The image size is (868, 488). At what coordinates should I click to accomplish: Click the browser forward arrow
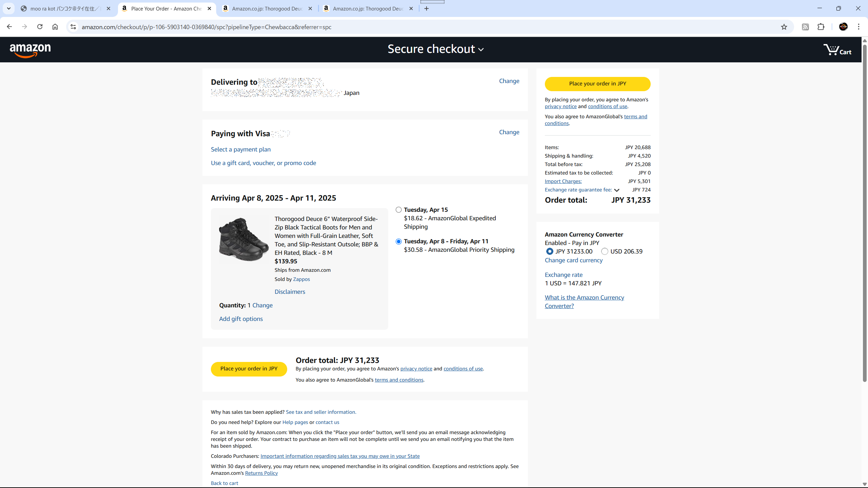click(x=24, y=27)
